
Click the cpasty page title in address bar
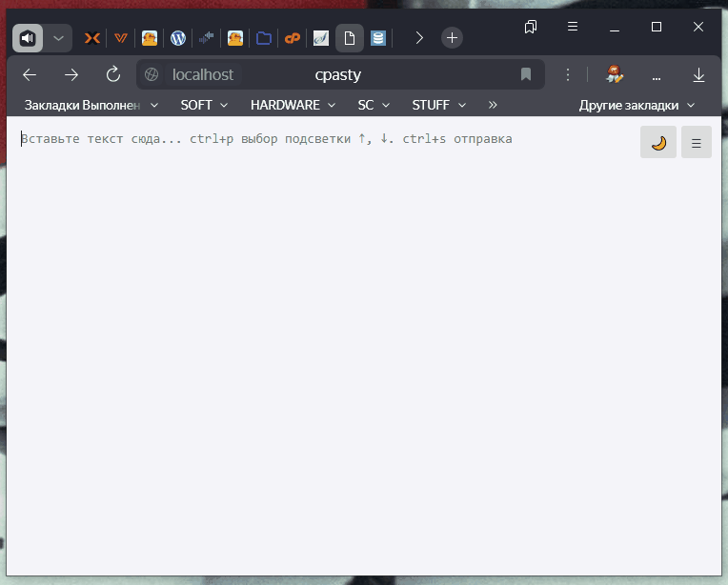point(338,74)
